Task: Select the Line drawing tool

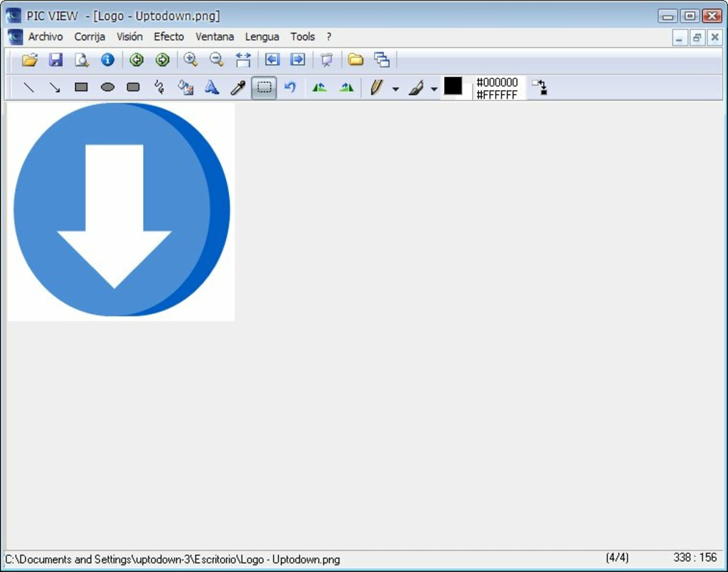Action: click(x=29, y=87)
